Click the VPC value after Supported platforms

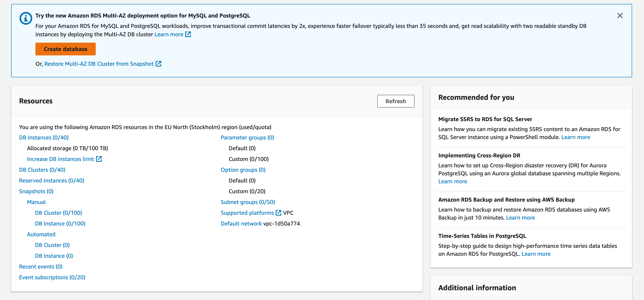pos(288,213)
